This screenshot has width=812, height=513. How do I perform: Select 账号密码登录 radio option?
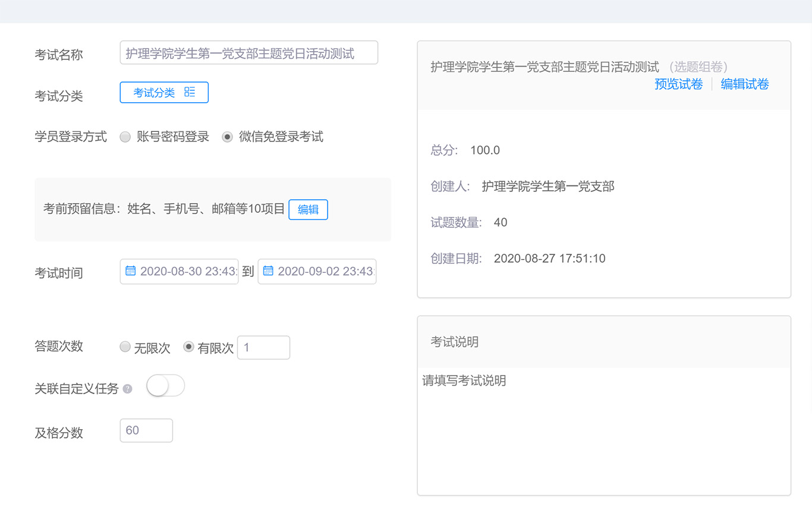(x=125, y=137)
